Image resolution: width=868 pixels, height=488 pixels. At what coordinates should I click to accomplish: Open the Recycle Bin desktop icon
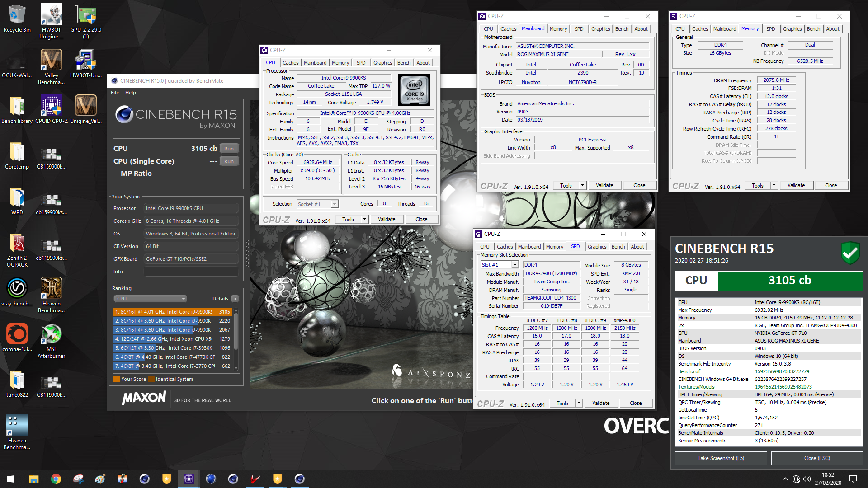tap(17, 19)
